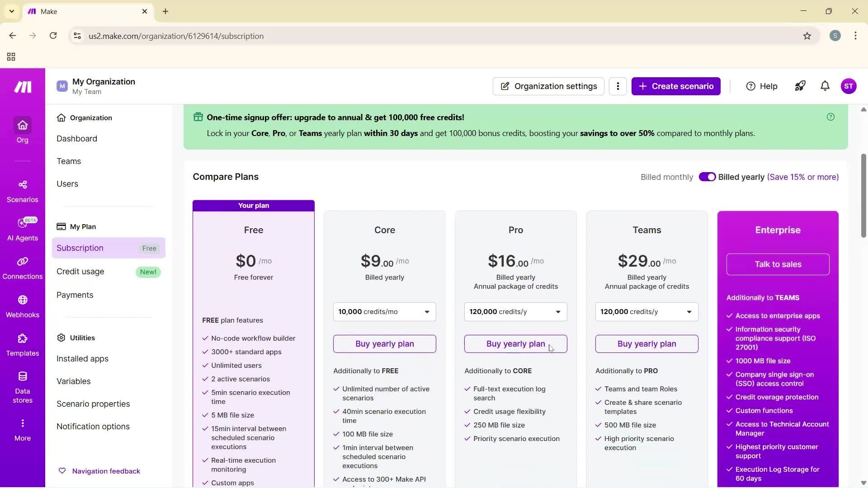This screenshot has width=868, height=488.
Task: Bookmark the page with the star icon
Action: pyautogui.click(x=807, y=36)
